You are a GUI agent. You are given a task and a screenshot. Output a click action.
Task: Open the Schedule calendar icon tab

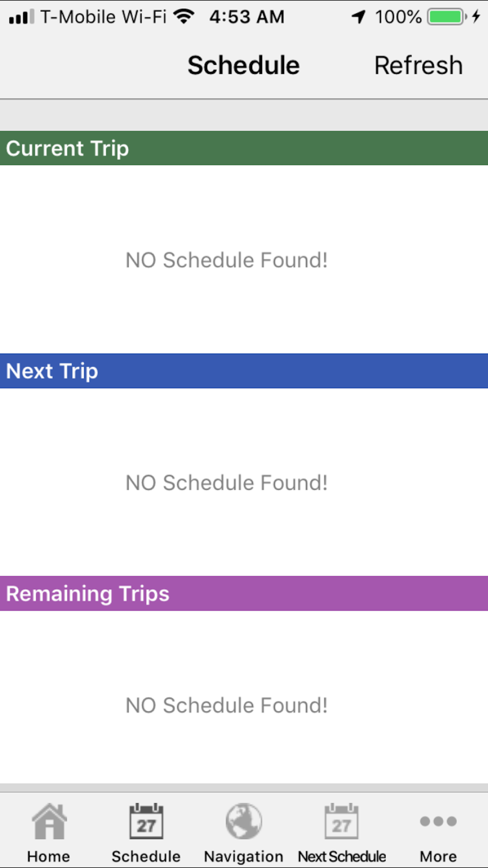coord(146,821)
